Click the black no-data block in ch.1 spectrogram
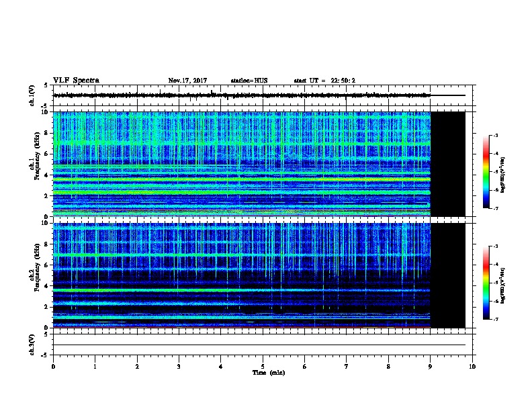This screenshot has height=411, width=532. tap(447, 164)
